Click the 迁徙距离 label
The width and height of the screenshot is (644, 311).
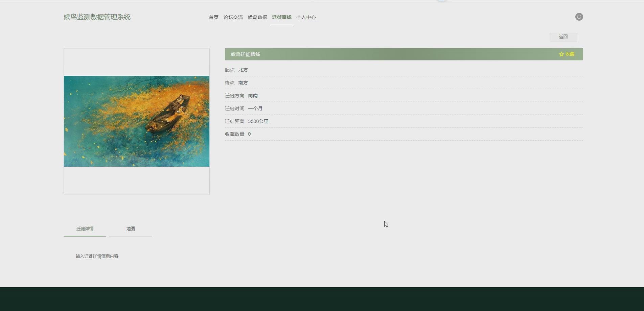coord(234,121)
